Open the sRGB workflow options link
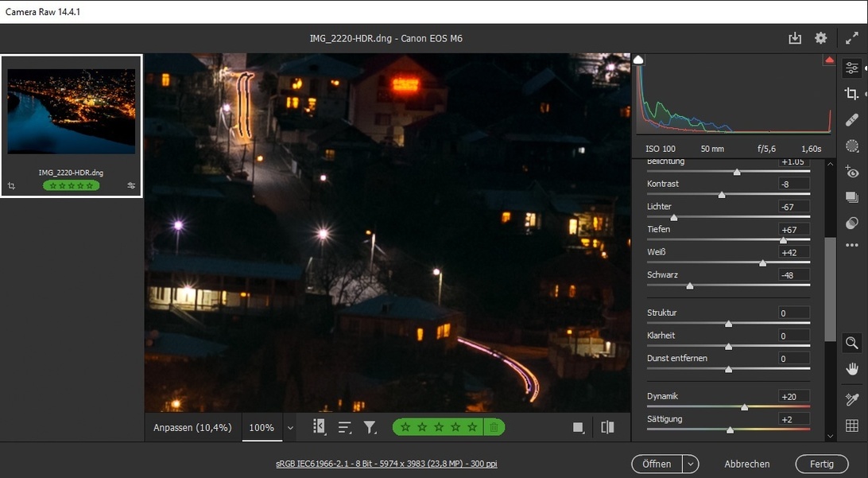The width and height of the screenshot is (868, 478). [386, 464]
